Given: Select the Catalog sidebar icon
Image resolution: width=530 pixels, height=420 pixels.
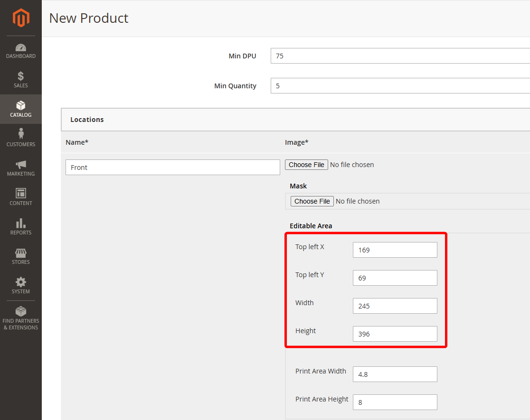Looking at the screenshot, I should (x=20, y=108).
